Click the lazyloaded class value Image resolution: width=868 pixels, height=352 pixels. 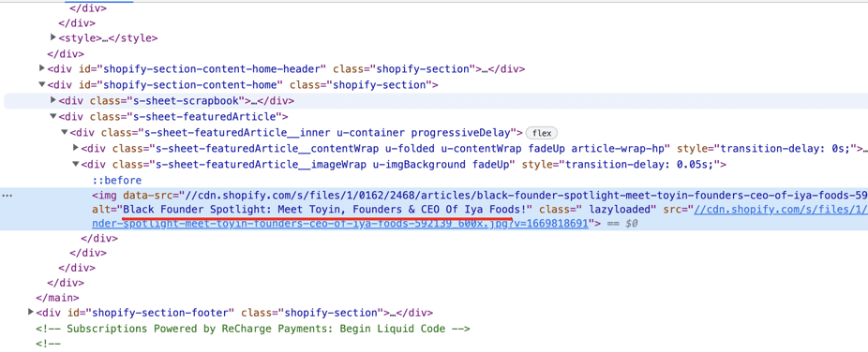[x=620, y=210]
